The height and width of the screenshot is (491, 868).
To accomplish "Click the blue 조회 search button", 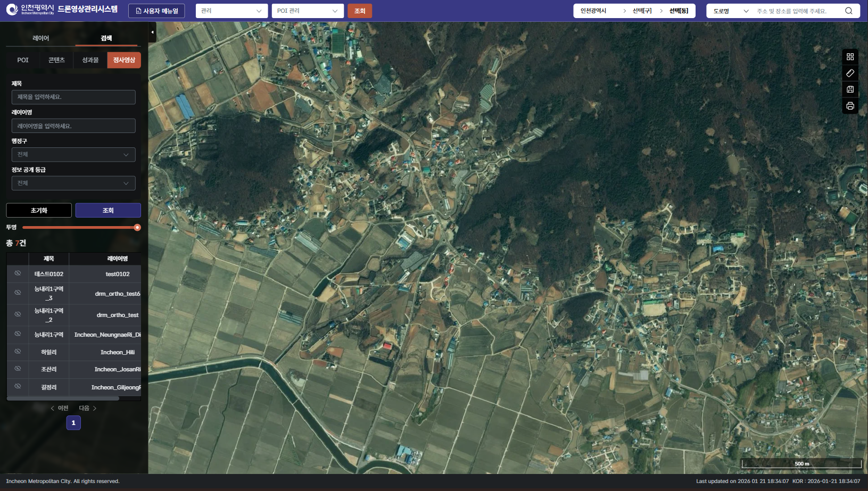I will (108, 211).
